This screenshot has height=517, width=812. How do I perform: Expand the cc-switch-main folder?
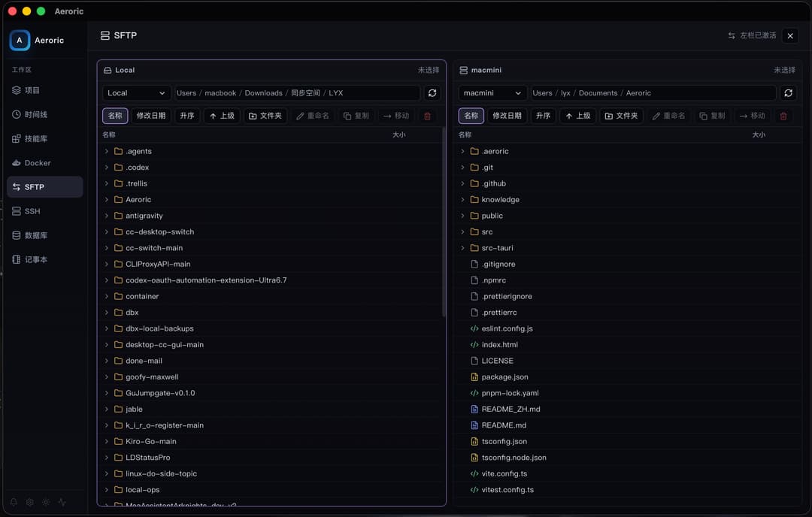[x=106, y=248]
